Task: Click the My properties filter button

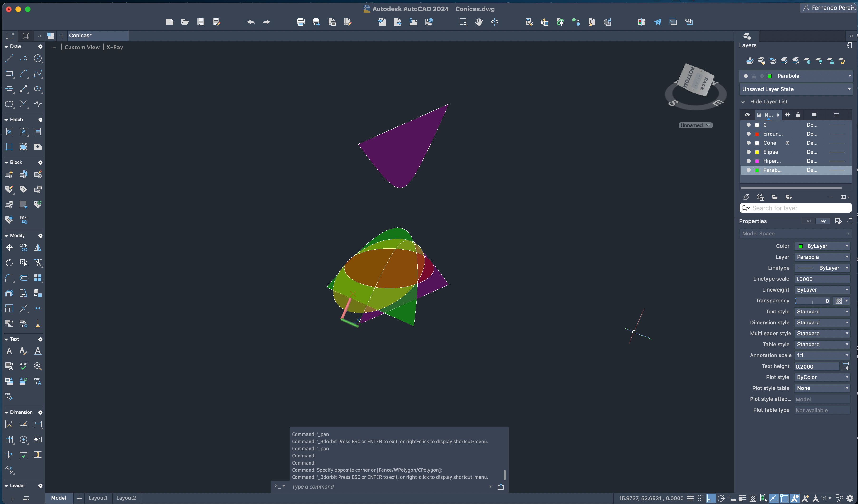Action: tap(823, 221)
